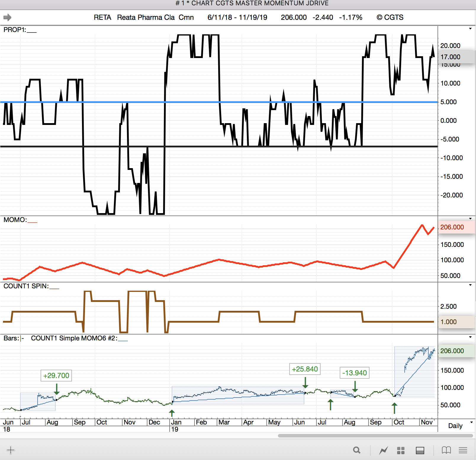Click the -1.17% percent change value
The height and width of the screenshot is (460, 476).
point(350,17)
